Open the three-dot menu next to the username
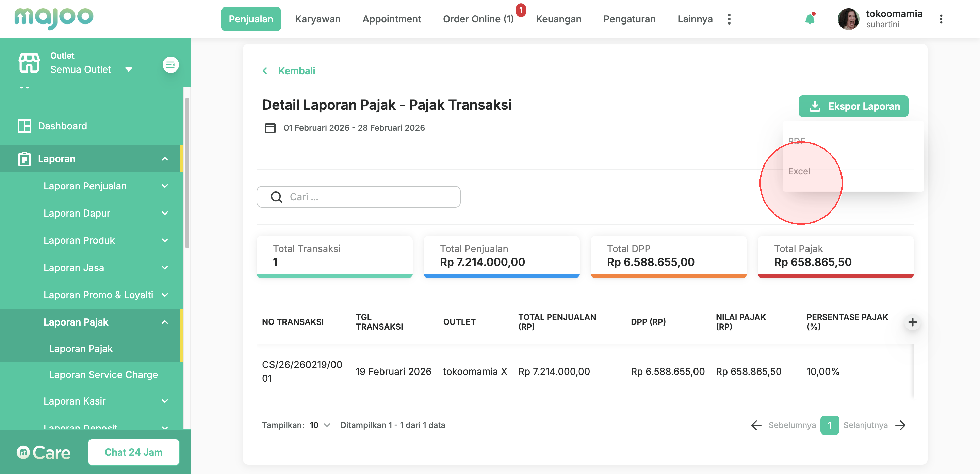Screen dimensions: 980x474 pyautogui.click(x=941, y=19)
